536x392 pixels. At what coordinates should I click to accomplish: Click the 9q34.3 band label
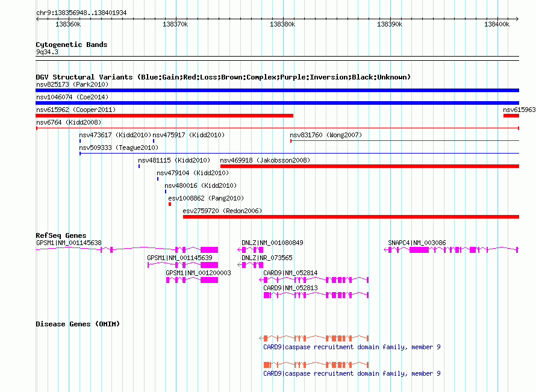[47, 52]
